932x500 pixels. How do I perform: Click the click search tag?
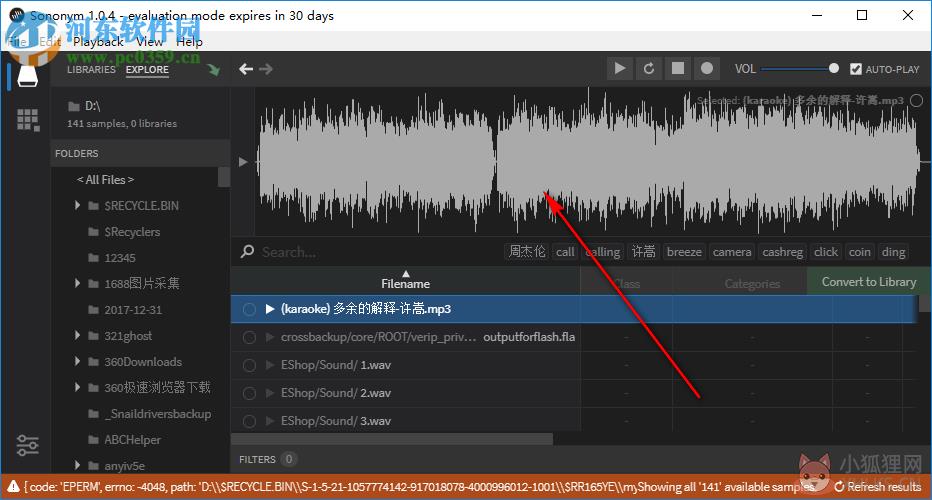coord(826,251)
